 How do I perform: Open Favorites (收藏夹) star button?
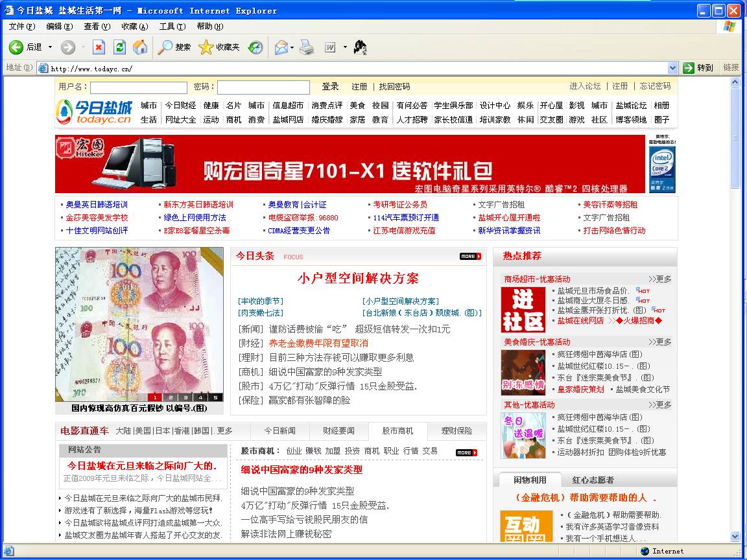tap(219, 47)
